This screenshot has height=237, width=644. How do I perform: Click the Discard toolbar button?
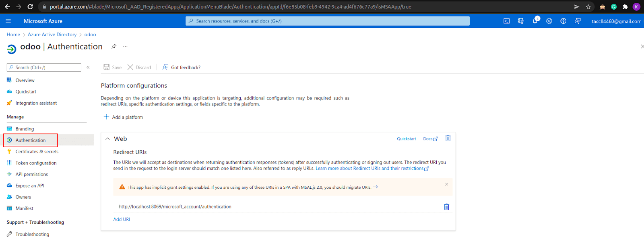[139, 67]
